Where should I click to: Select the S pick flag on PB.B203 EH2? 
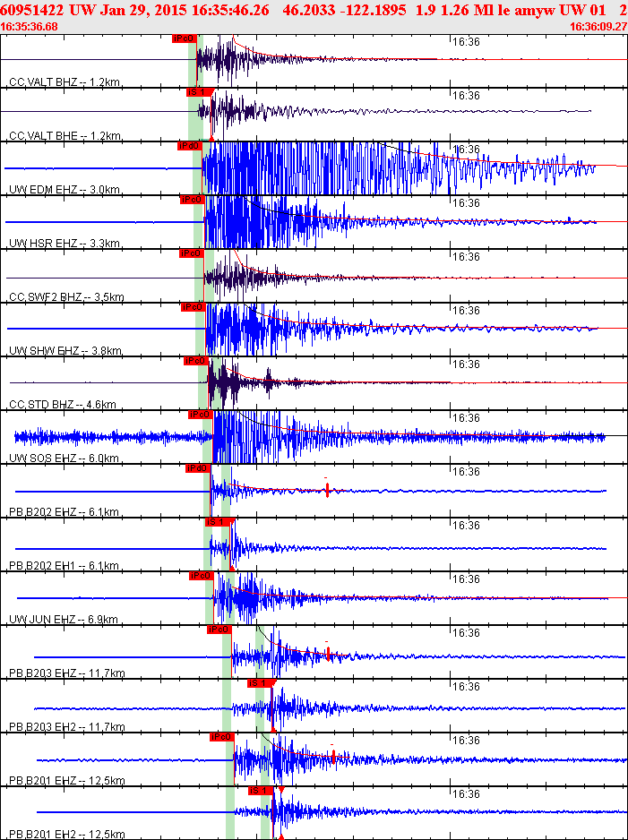pos(259,683)
